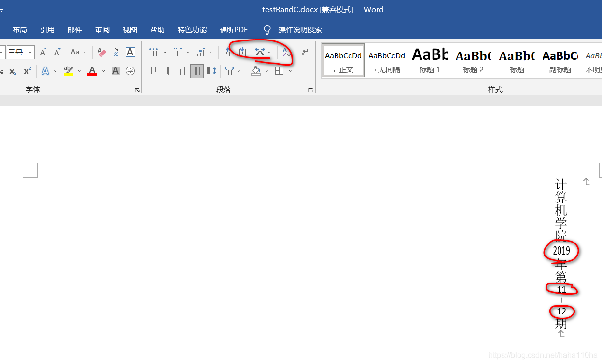Apply a multilevel list
Image resolution: width=602 pixels, height=364 pixels.
201,52
